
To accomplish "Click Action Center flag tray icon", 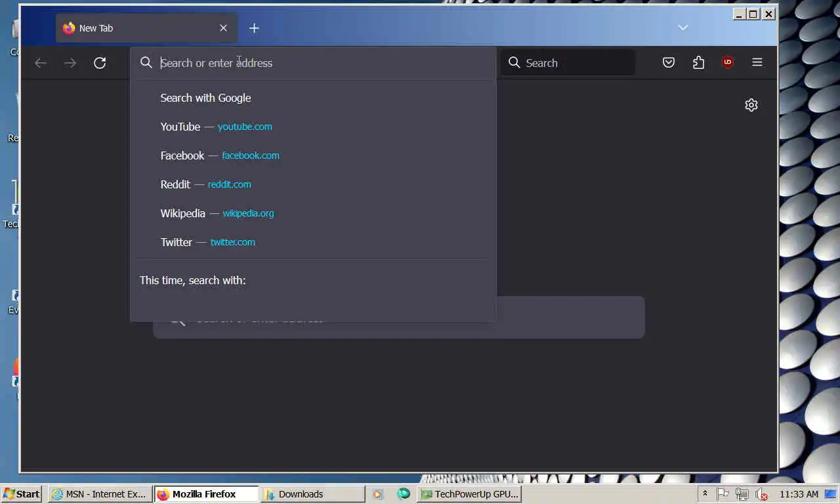I will pos(723,494).
